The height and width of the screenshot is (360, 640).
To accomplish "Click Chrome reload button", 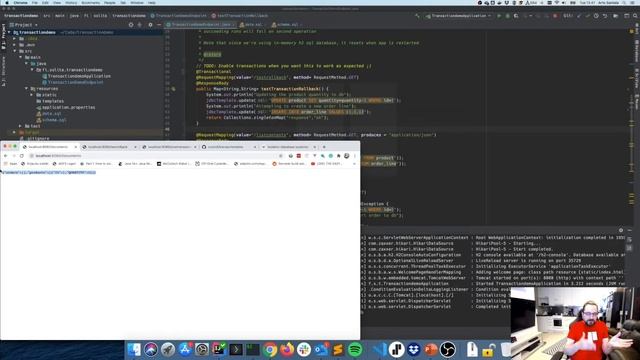I will coord(22,156).
